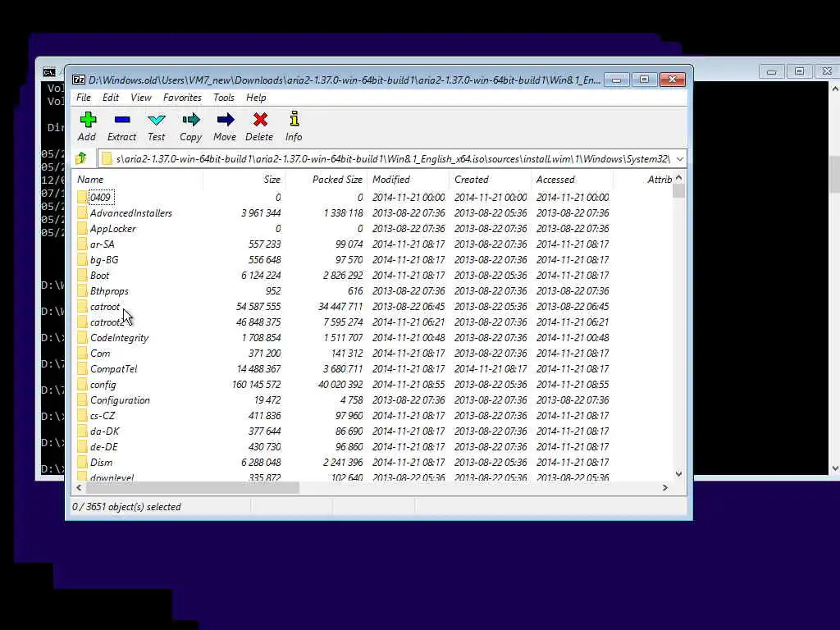Click the horizontal scroll left arrow
Image resolution: width=840 pixels, height=630 pixels.
tap(80, 487)
